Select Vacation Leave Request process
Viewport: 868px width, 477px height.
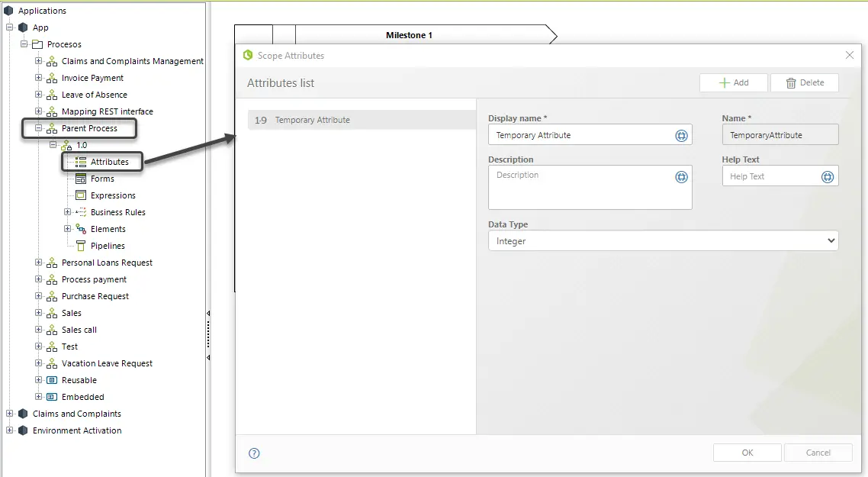[107, 363]
